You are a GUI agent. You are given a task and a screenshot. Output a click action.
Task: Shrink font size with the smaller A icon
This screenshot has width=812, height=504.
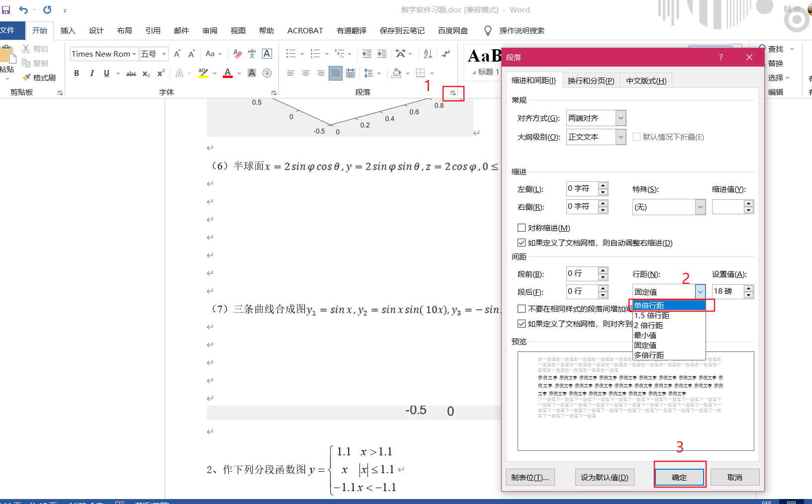[191, 54]
